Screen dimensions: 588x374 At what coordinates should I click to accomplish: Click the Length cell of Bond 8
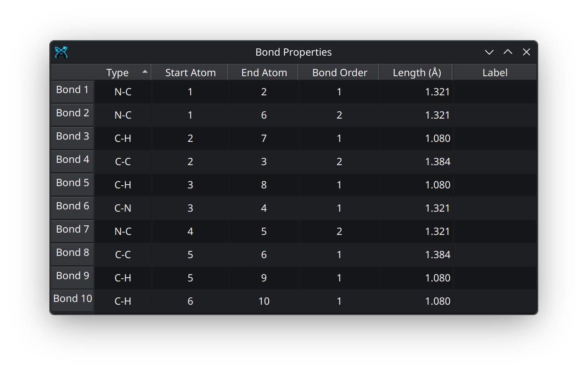(x=416, y=255)
